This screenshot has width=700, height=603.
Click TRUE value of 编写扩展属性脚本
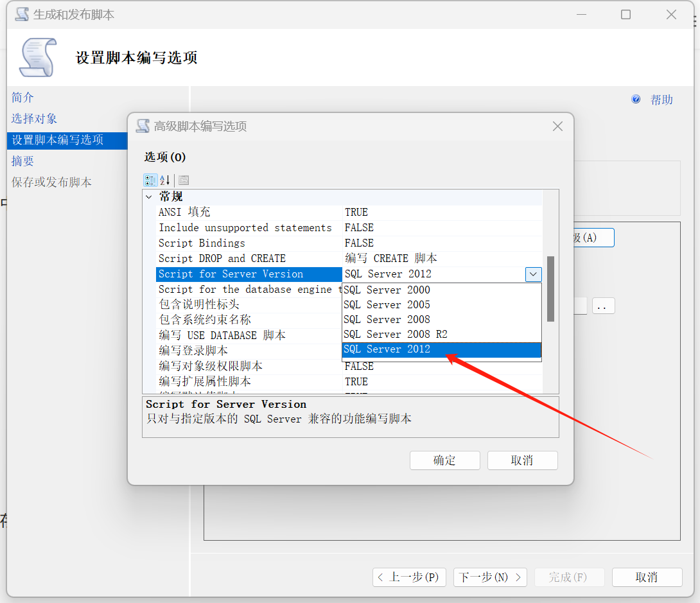click(356, 381)
